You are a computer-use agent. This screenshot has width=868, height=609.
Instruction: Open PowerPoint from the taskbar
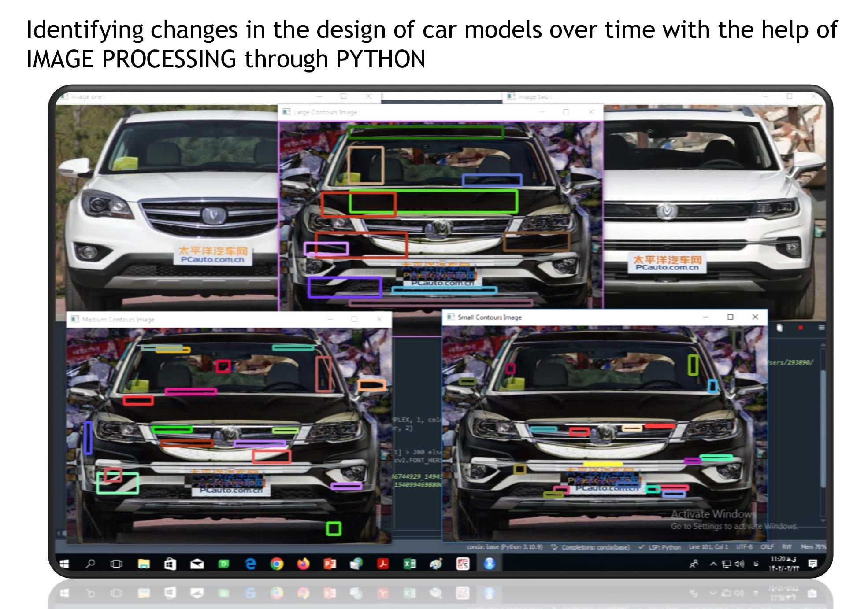click(x=330, y=564)
